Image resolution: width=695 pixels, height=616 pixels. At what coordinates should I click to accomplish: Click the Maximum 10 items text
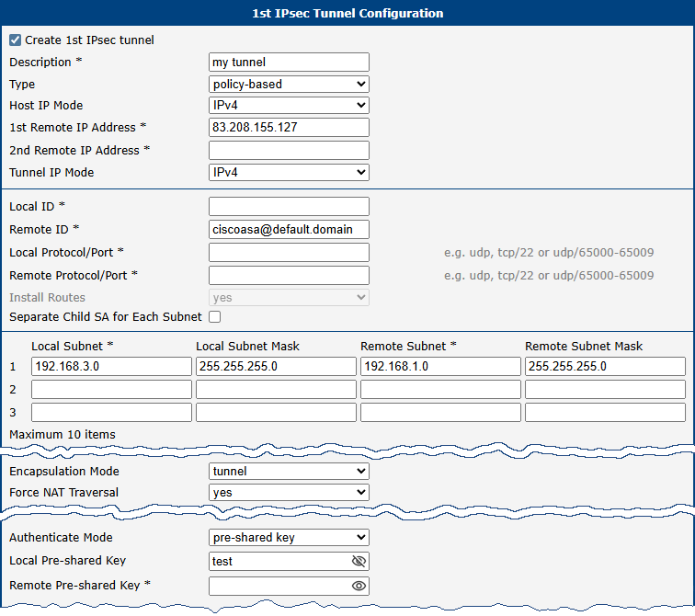pos(63,434)
